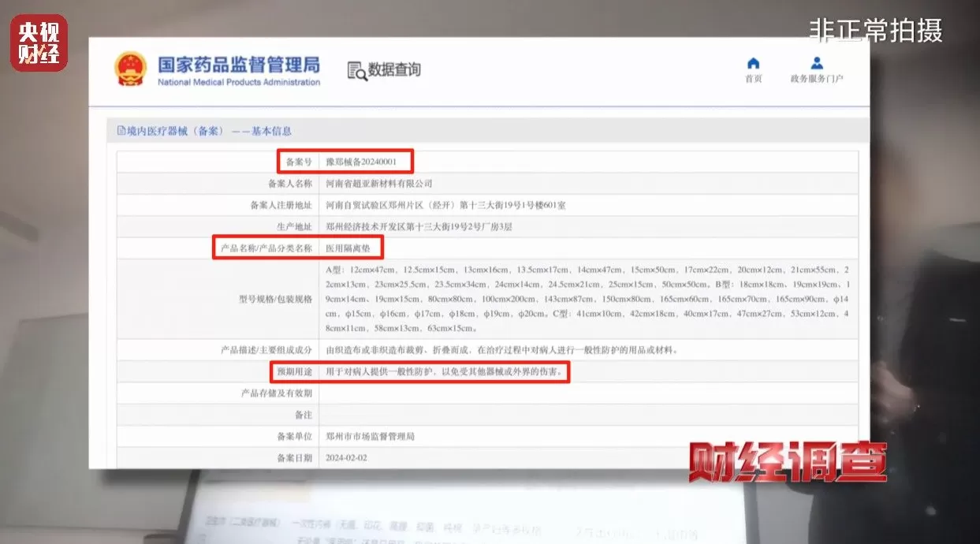This screenshot has height=544, width=980.
Task: Click the 政务服务门户 person icon
Action: 817,62
